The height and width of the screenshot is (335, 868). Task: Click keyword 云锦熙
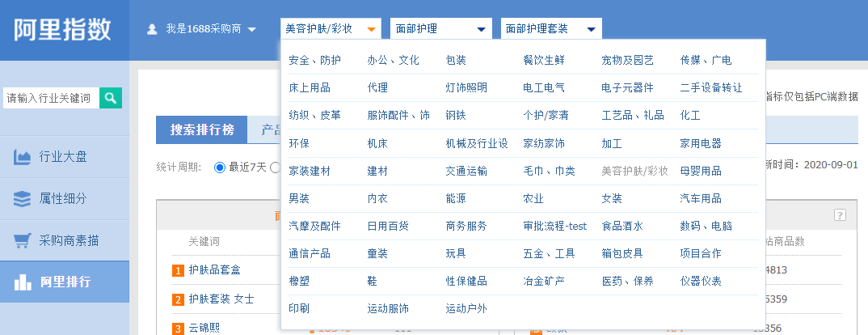click(204, 328)
